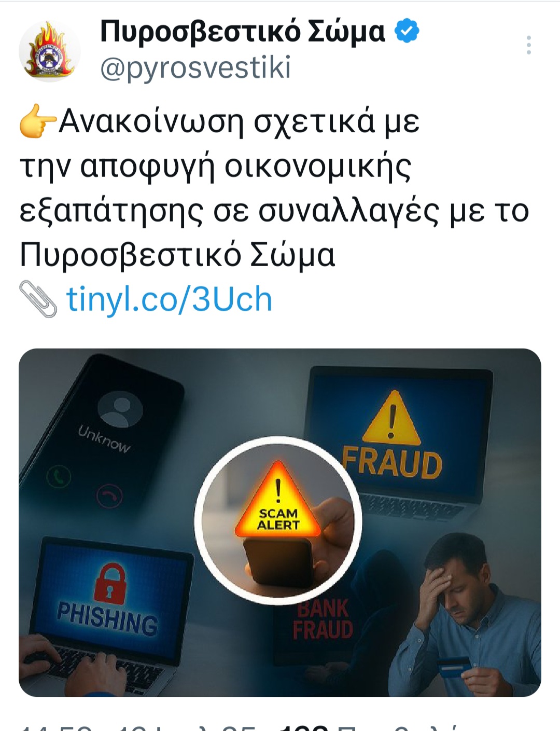560x731 pixels.
Task: Click the blue verified badge
Action: [407, 31]
